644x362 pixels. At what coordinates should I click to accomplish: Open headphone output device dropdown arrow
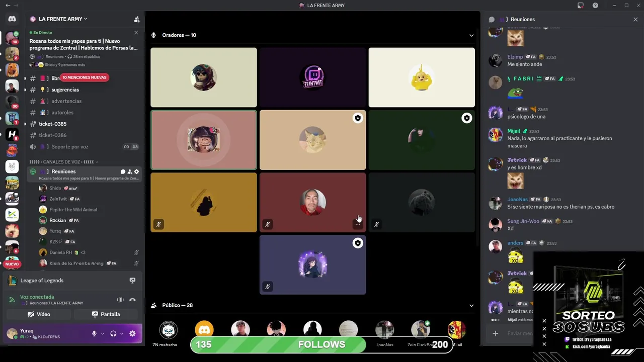point(122,333)
